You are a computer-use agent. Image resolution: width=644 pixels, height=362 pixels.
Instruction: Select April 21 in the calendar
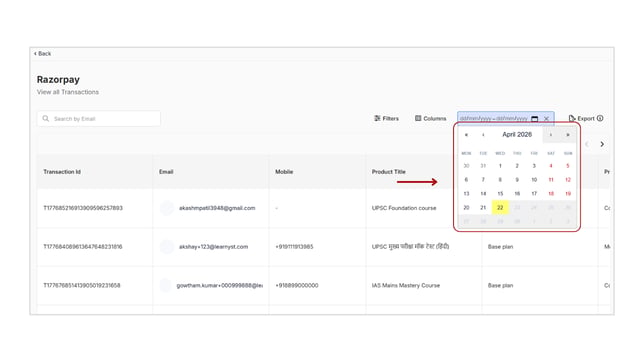pos(483,208)
